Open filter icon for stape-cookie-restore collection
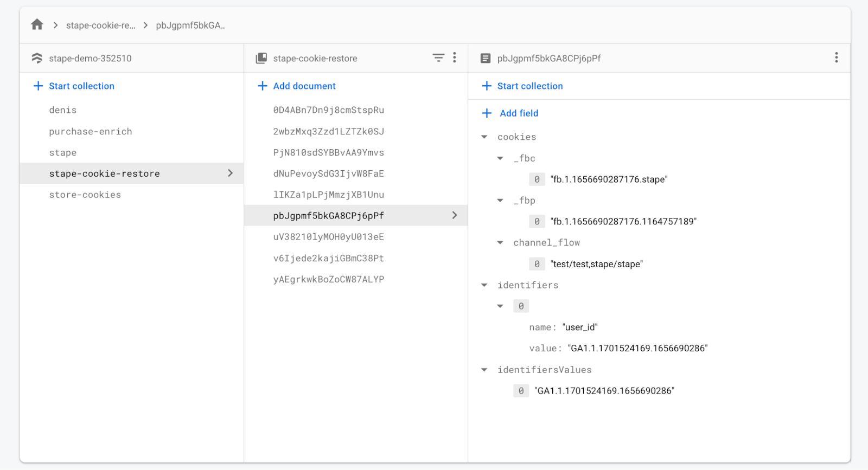868x470 pixels. point(438,57)
